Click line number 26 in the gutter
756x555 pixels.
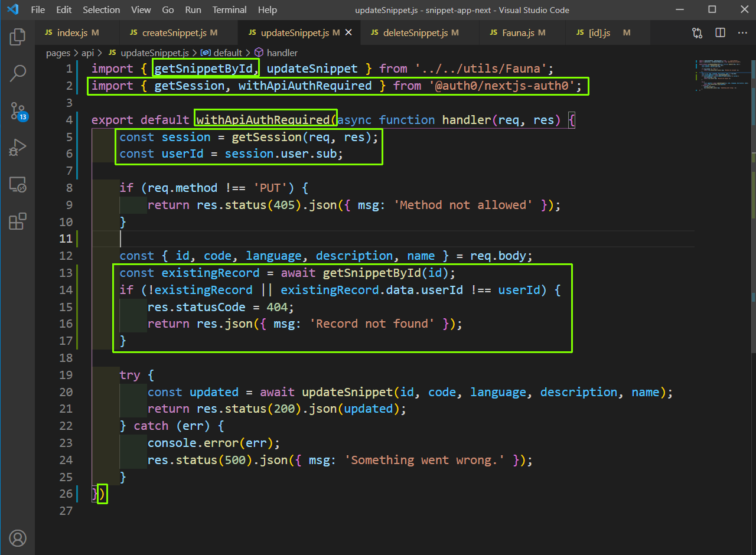66,494
